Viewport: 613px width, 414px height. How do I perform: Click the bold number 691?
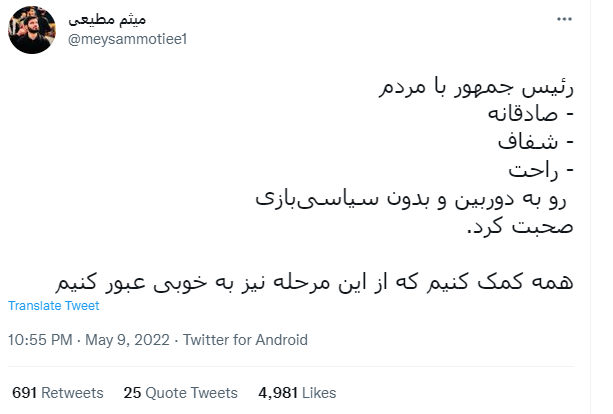tap(24, 392)
